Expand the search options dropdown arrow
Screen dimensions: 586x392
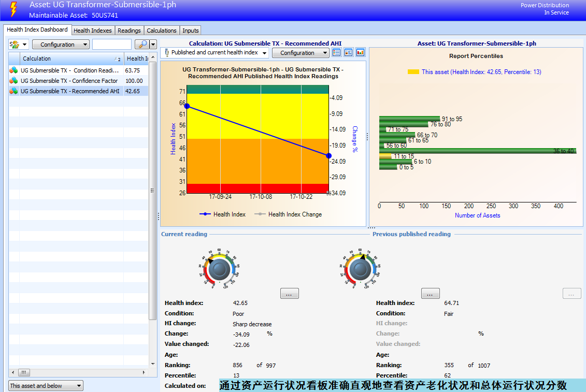(x=153, y=45)
